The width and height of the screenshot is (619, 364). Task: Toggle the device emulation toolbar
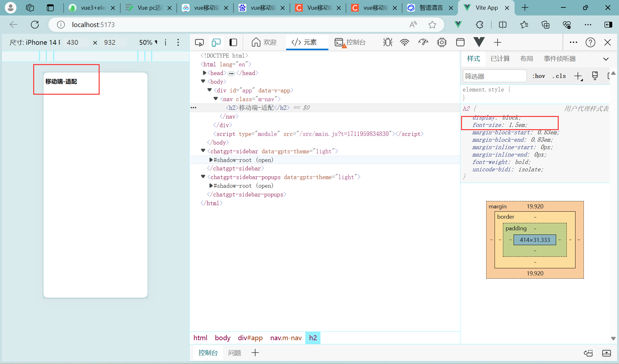click(x=216, y=42)
